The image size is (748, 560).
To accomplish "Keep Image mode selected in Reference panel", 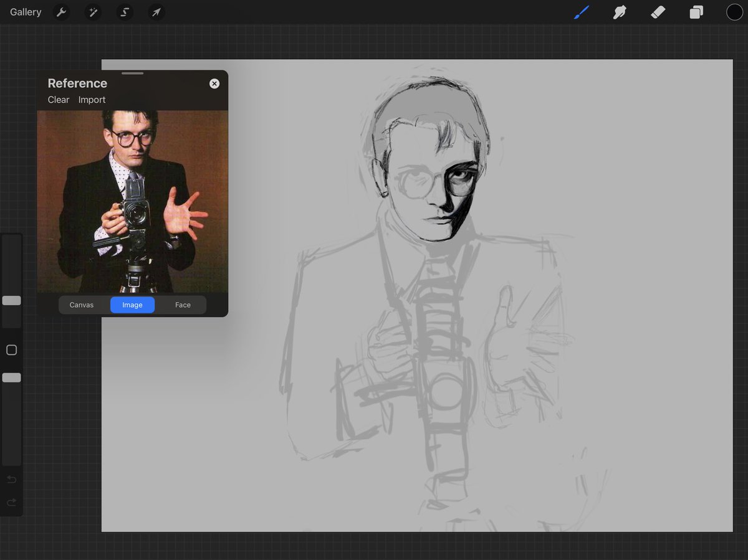I will click(x=132, y=305).
